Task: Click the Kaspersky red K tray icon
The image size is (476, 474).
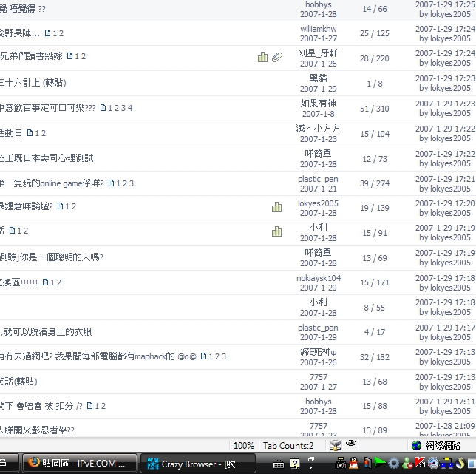Action: [420, 464]
